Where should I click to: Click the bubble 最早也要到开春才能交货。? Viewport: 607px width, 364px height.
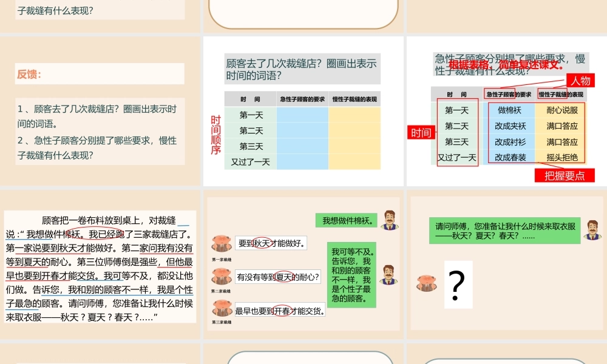(280, 311)
